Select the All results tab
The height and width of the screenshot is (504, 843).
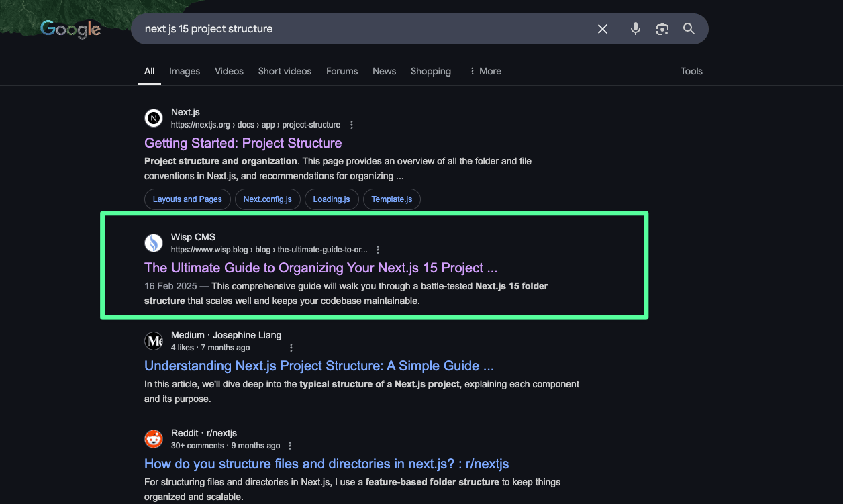click(149, 71)
